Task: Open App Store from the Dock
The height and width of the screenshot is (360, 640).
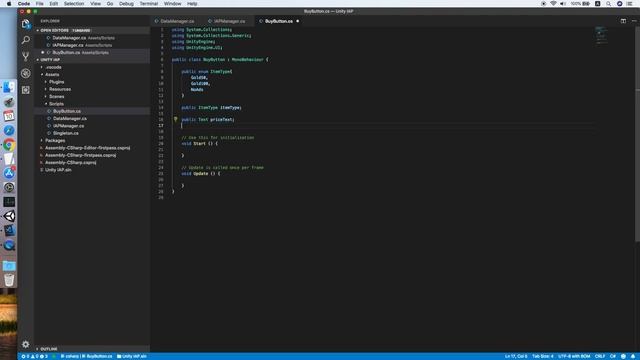Action: [9, 173]
